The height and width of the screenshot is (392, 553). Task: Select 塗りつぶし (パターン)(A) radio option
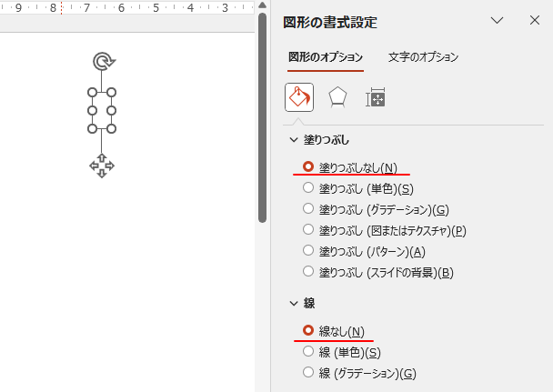coord(364,251)
